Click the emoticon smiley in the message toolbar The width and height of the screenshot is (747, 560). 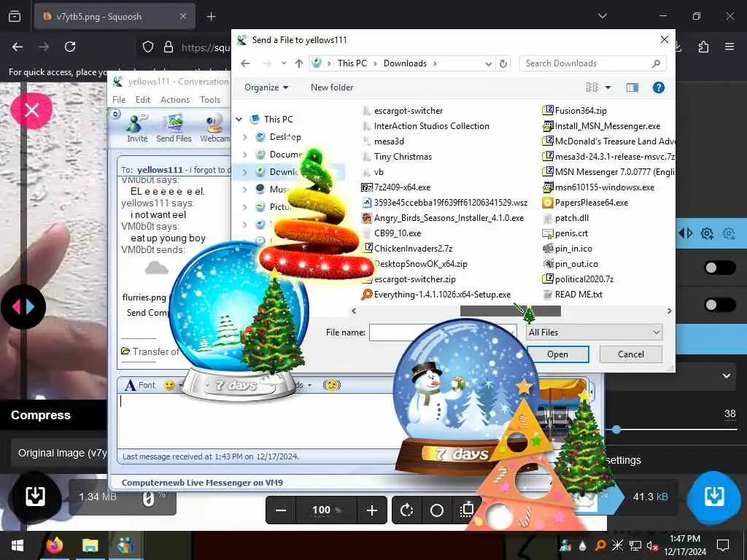tap(169, 385)
